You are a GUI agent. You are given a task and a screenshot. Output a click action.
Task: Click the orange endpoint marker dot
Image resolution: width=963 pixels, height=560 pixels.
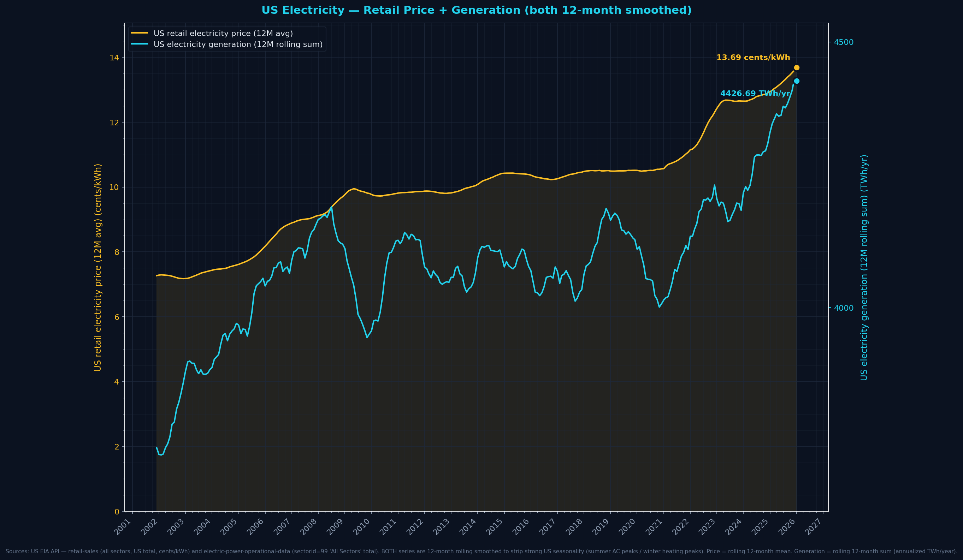pos(797,67)
